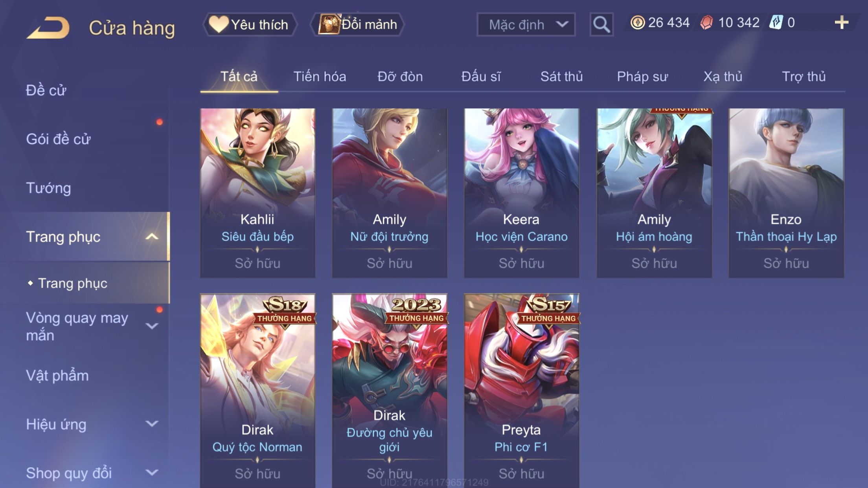Open Preyta Phi cơ F1 skin card
868x488 pixels.
click(x=521, y=391)
